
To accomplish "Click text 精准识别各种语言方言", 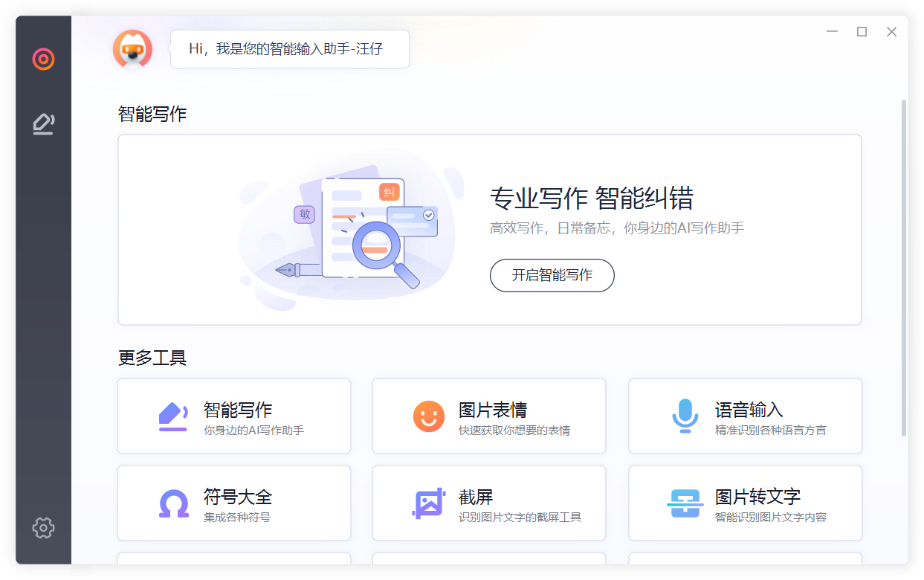I will [x=770, y=431].
